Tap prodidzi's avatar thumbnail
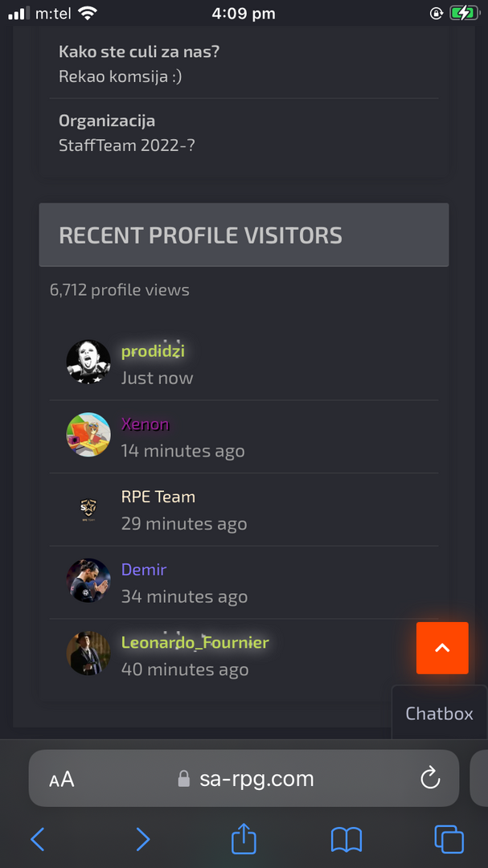488x868 pixels. pos(88,362)
